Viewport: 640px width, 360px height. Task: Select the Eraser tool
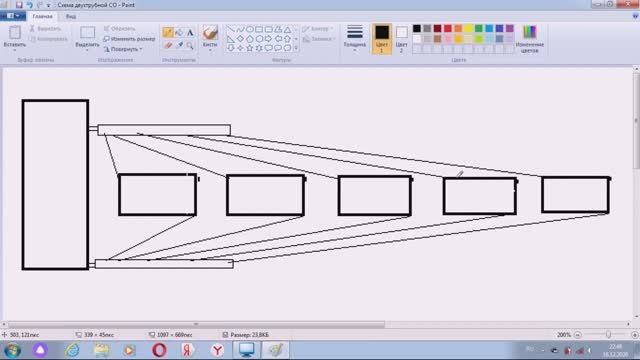[168, 45]
